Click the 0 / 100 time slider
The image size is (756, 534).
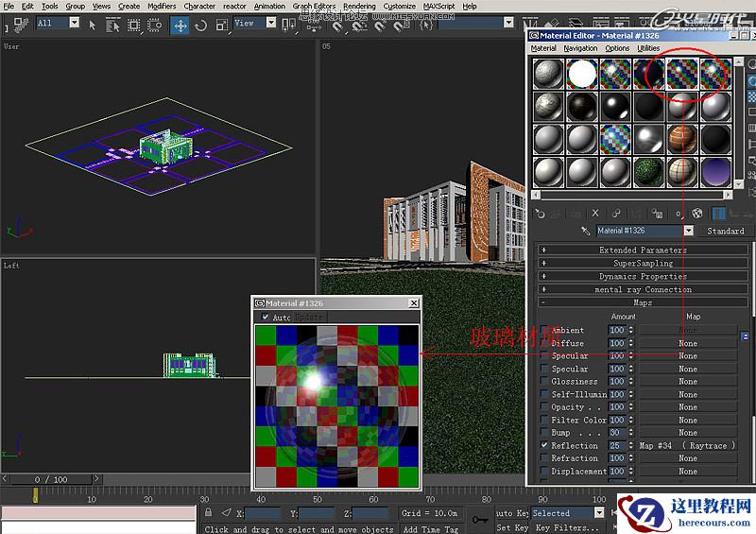coord(51,480)
